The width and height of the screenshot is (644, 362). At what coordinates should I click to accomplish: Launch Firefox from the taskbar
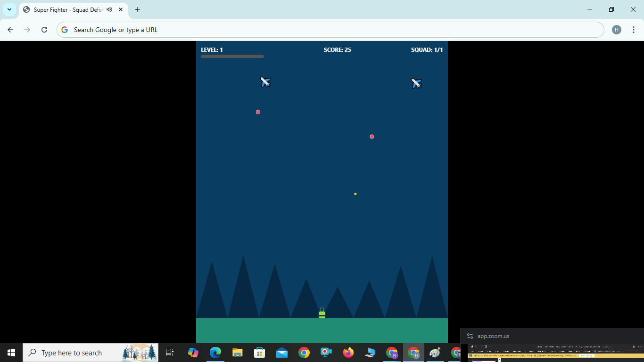pos(348,353)
